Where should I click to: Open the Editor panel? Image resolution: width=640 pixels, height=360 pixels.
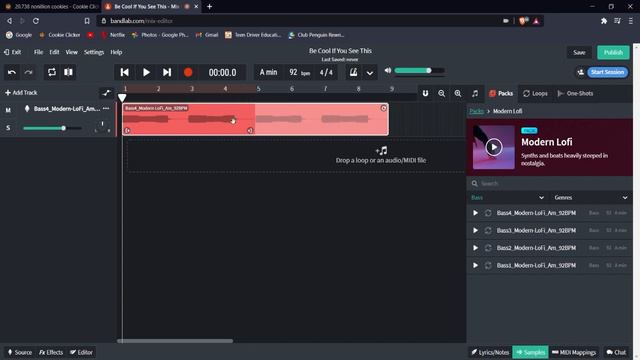(81, 352)
